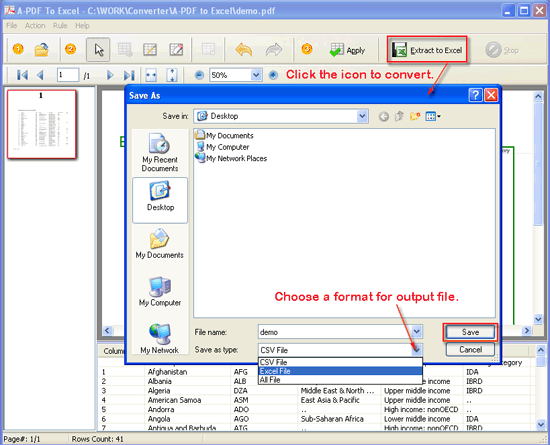This screenshot has width=550, height=445.
Task: Undo the last action
Action: click(244, 50)
